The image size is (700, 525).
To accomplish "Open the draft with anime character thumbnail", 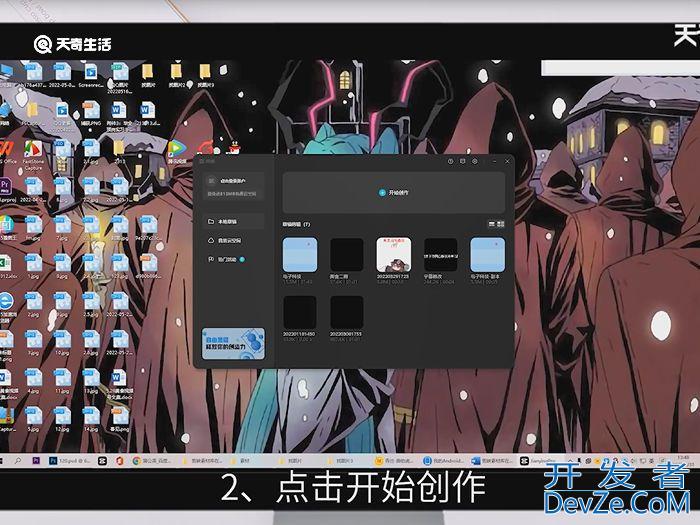I will [x=394, y=254].
